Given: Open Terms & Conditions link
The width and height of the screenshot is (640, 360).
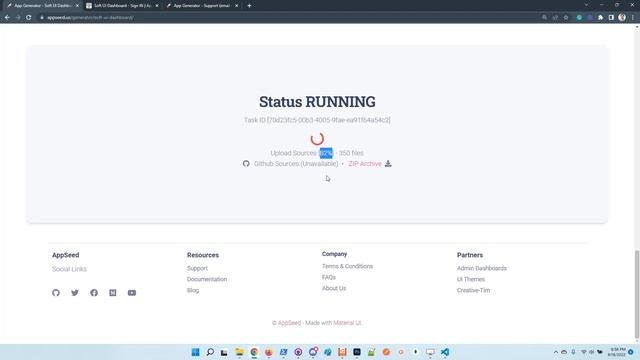Looking at the screenshot, I should [347, 266].
